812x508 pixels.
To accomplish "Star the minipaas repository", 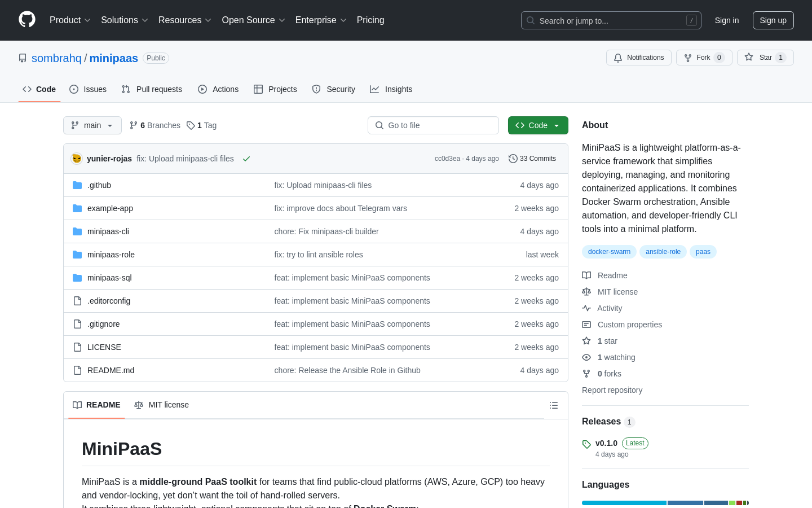I will tap(765, 58).
